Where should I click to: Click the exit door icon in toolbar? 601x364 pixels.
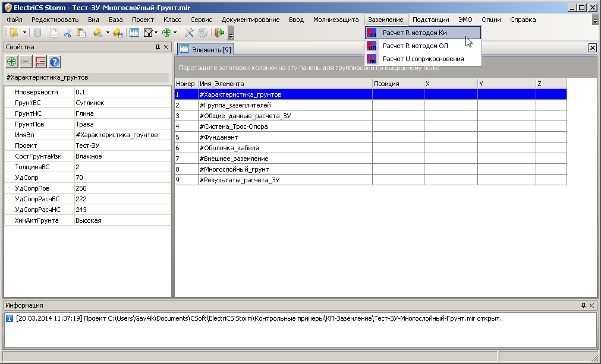[219, 33]
